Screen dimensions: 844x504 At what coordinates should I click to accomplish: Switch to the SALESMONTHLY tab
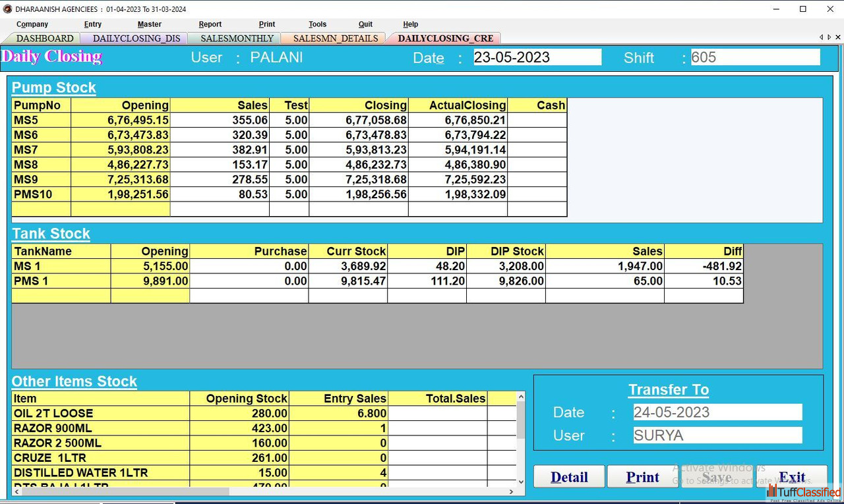click(237, 38)
